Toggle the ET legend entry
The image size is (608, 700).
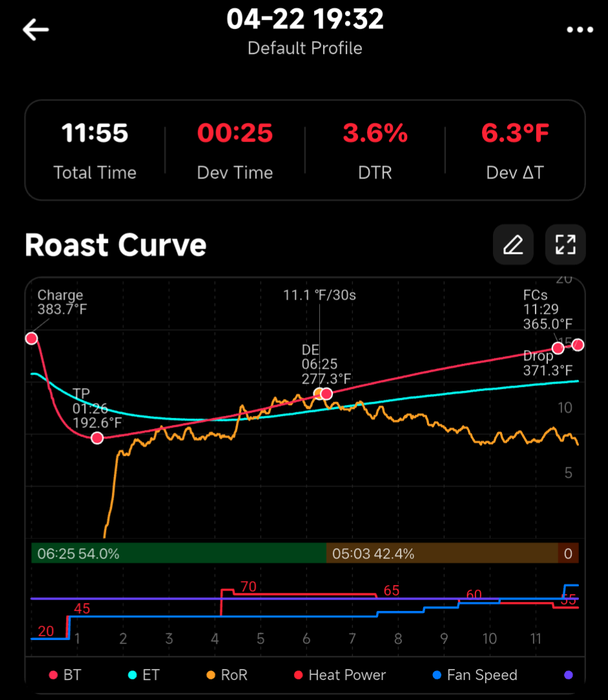pyautogui.click(x=144, y=675)
